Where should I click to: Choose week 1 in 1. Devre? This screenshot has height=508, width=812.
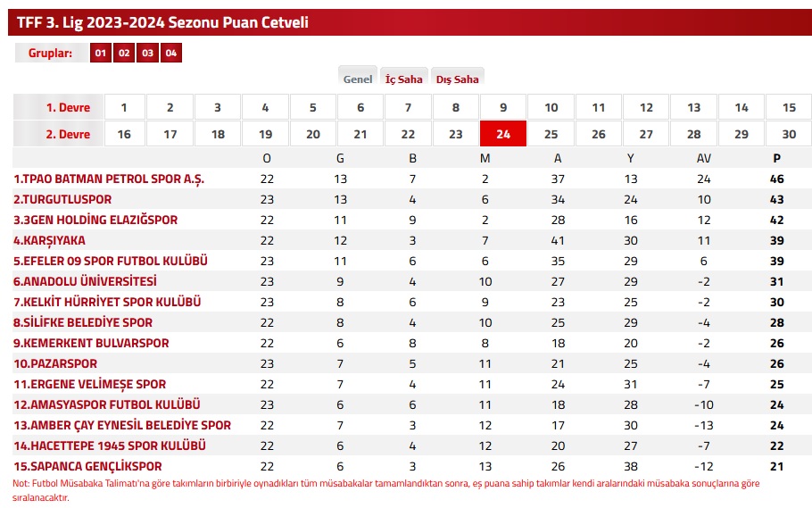click(124, 107)
